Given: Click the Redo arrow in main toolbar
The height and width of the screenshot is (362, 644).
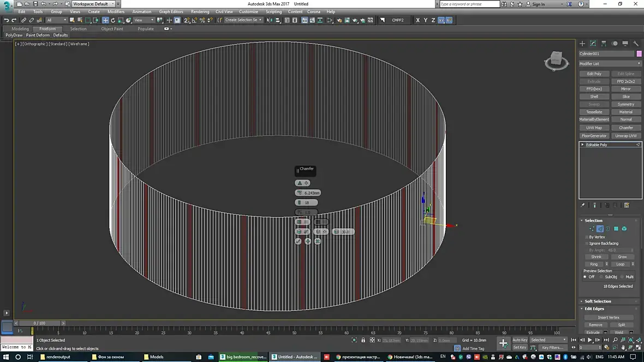Looking at the screenshot, I should point(14,20).
